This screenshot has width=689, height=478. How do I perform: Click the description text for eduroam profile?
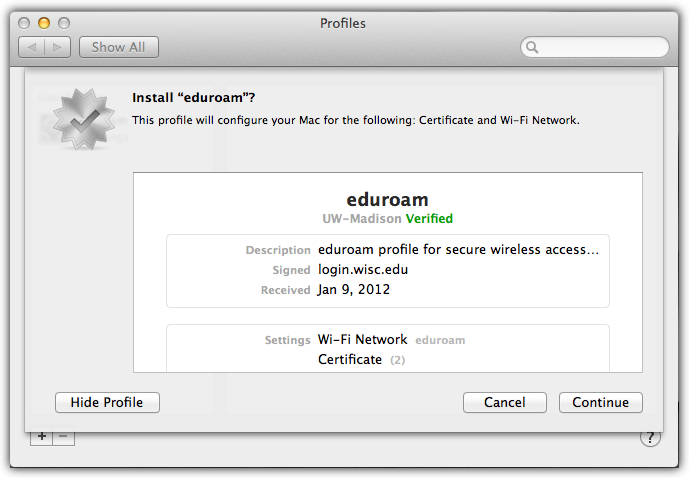pyautogui.click(x=458, y=250)
